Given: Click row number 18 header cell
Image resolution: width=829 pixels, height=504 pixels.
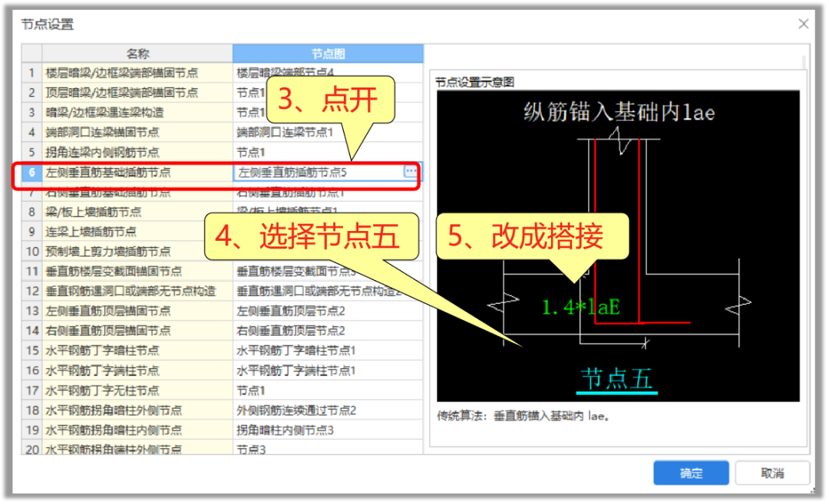Looking at the screenshot, I should [31, 410].
